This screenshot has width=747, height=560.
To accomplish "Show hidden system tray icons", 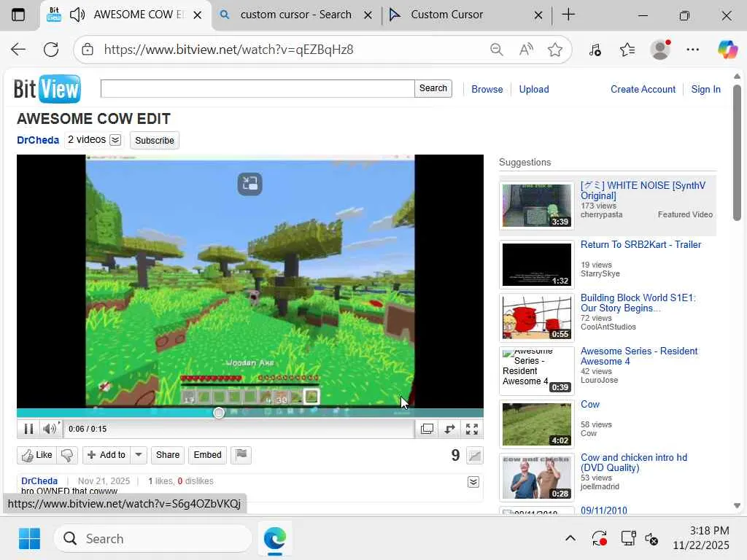I will tap(570, 539).
